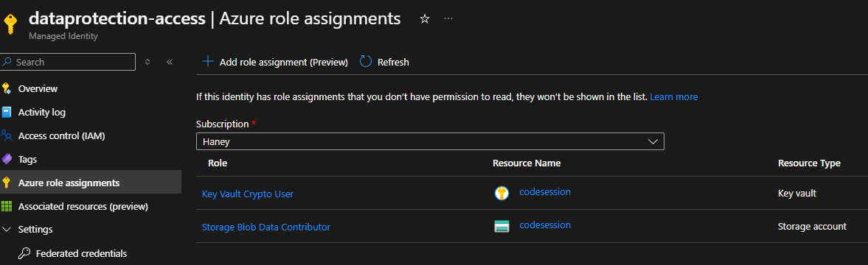Image resolution: width=868 pixels, height=265 pixels.
Task: Click the plus icon for Add role assignment
Action: coord(207,61)
